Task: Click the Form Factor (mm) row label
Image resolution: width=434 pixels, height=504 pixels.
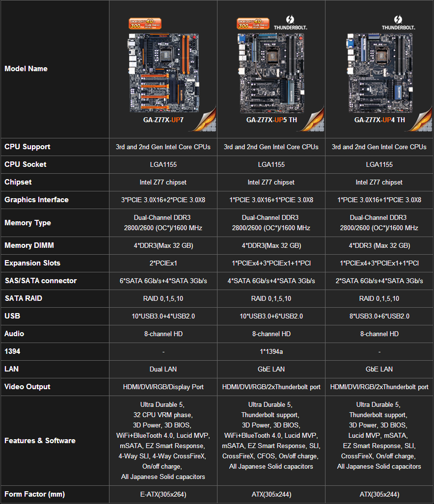Action: 34,494
